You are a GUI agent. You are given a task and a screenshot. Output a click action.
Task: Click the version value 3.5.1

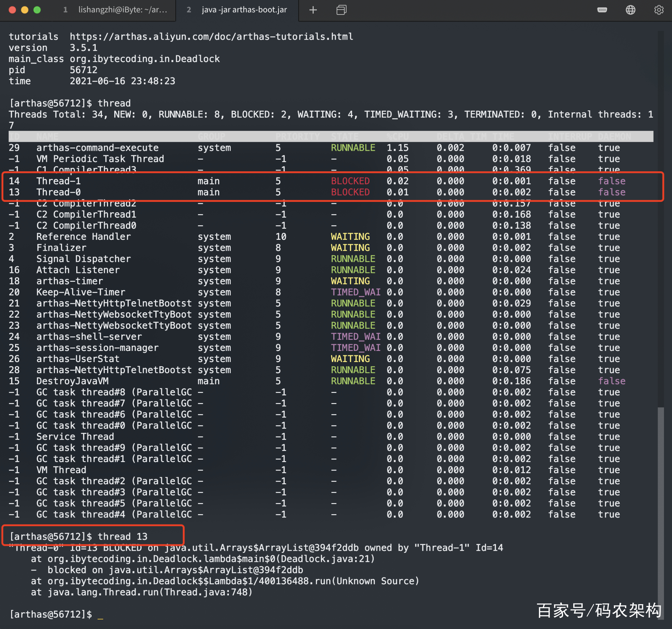coord(83,48)
